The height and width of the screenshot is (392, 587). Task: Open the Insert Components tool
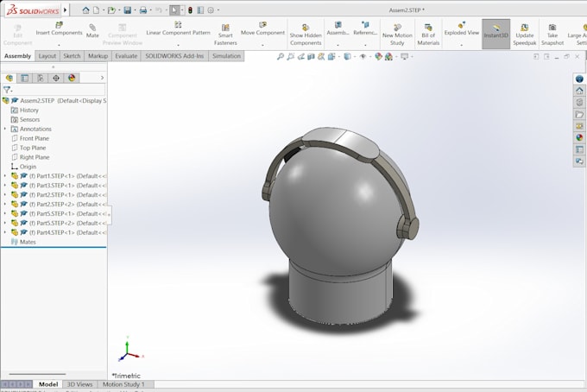[59, 28]
